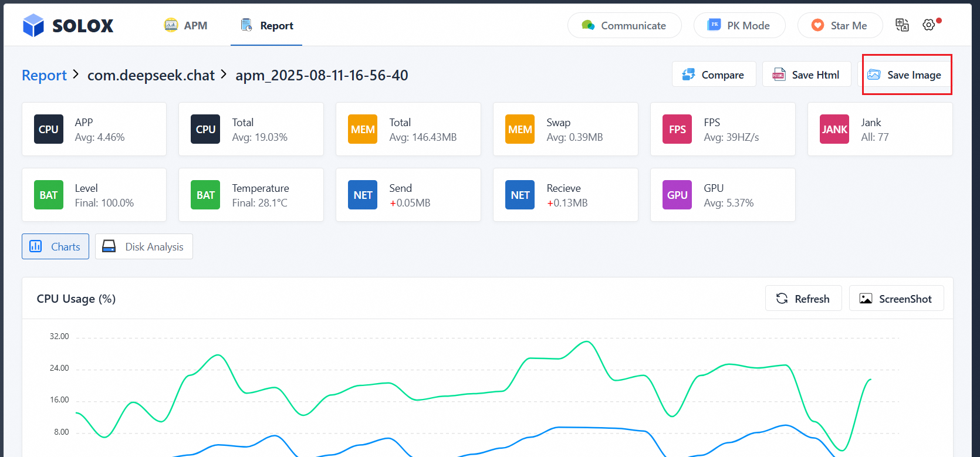Click the +0.05MB send value
The width and height of the screenshot is (980, 457).
point(410,203)
